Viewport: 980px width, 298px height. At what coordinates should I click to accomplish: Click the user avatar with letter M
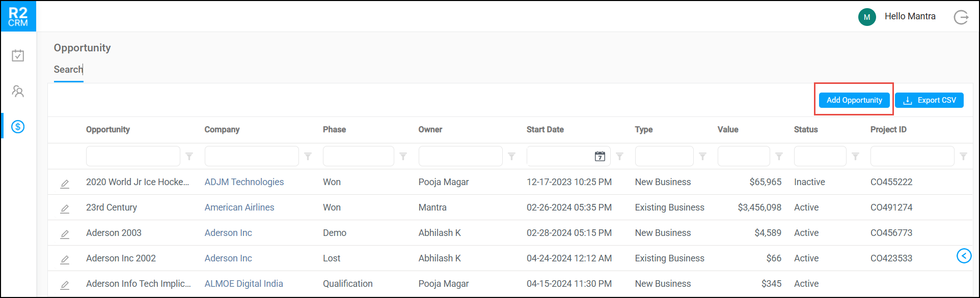point(867,17)
